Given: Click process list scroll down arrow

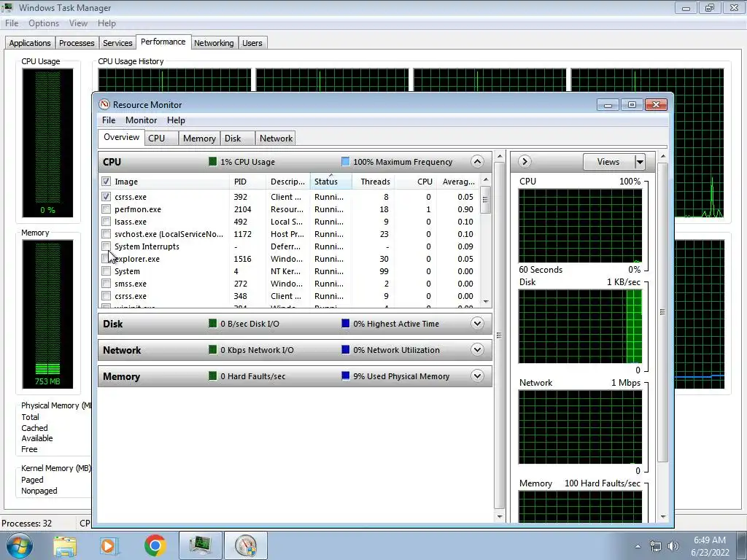Looking at the screenshot, I should [485, 301].
